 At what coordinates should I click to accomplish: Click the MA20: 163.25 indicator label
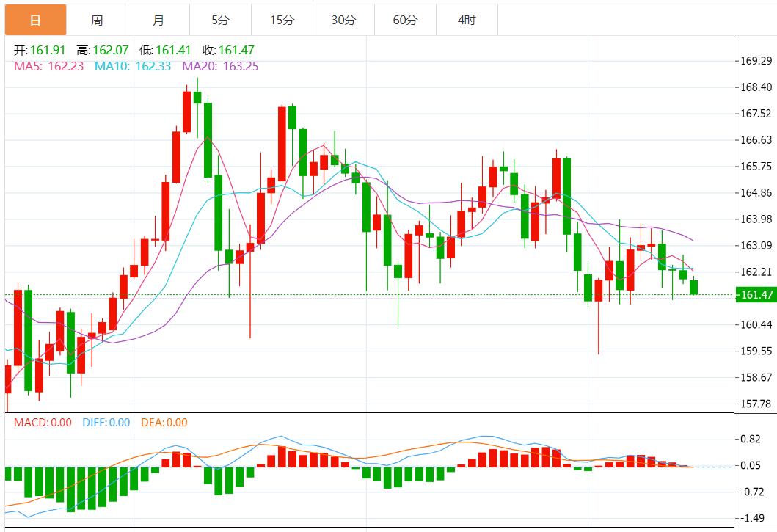221,67
